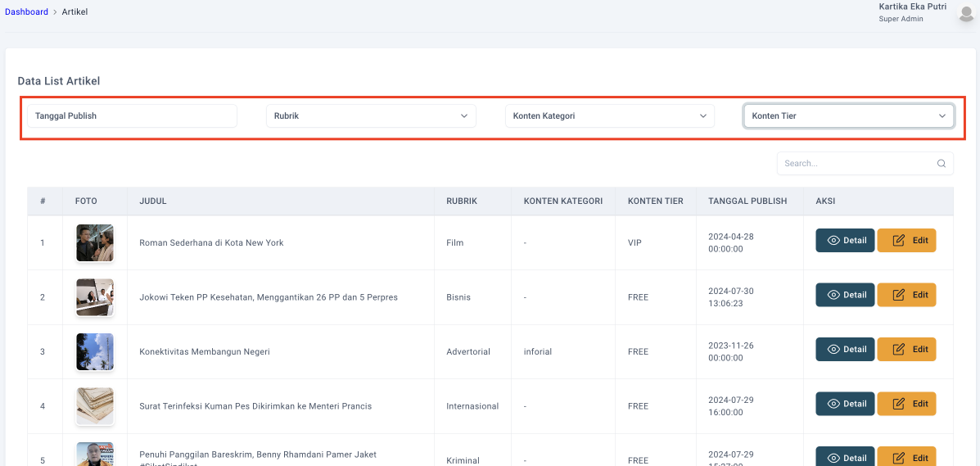The width and height of the screenshot is (980, 466).
Task: Click the magnifier search icon
Action: point(942,163)
